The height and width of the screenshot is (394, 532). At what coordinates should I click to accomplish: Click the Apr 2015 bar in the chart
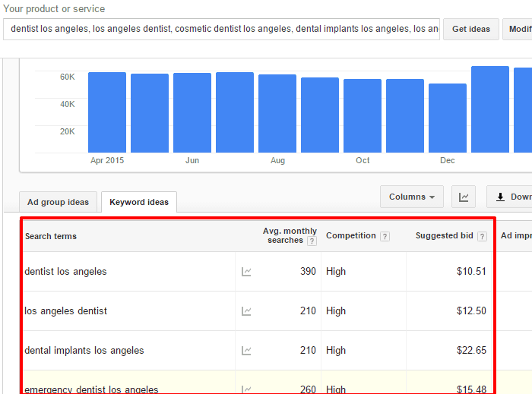[107, 112]
